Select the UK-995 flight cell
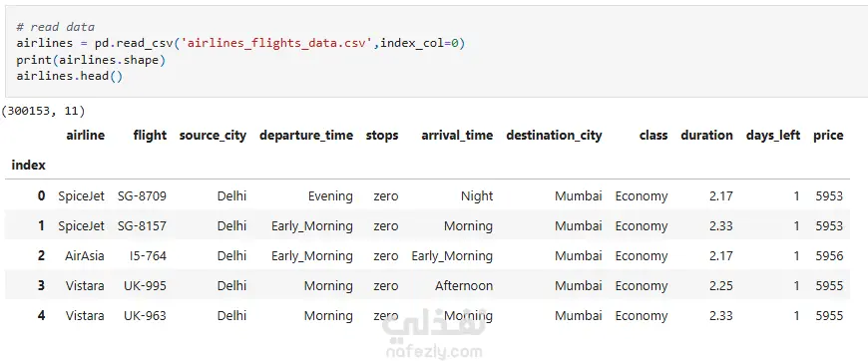The width and height of the screenshot is (868, 361). tap(145, 285)
